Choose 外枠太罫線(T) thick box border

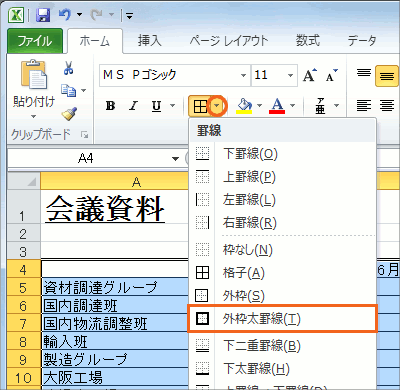tap(283, 319)
